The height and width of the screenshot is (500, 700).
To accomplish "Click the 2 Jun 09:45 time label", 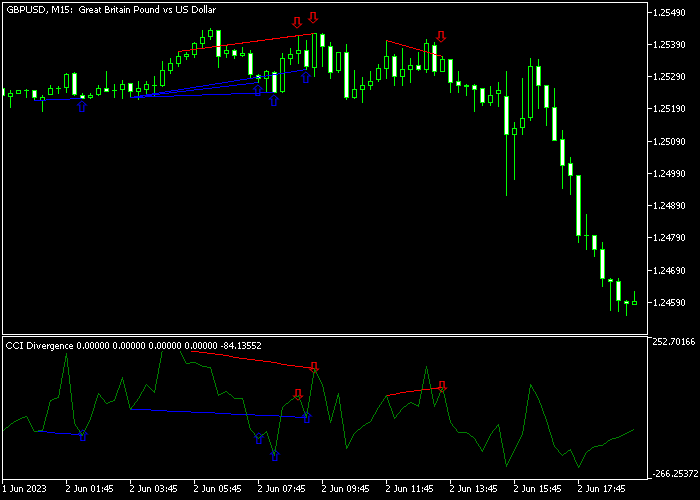I will pyautogui.click(x=346, y=489).
